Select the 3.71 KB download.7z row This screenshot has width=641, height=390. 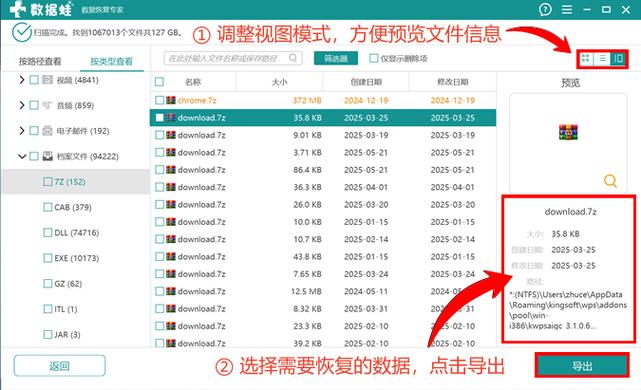pos(323,152)
